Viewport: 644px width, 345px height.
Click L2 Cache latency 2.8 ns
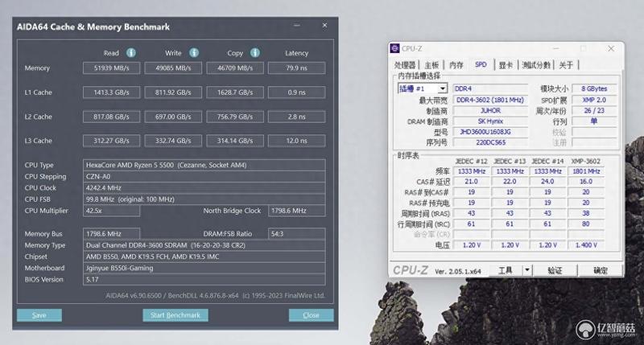coord(296,117)
